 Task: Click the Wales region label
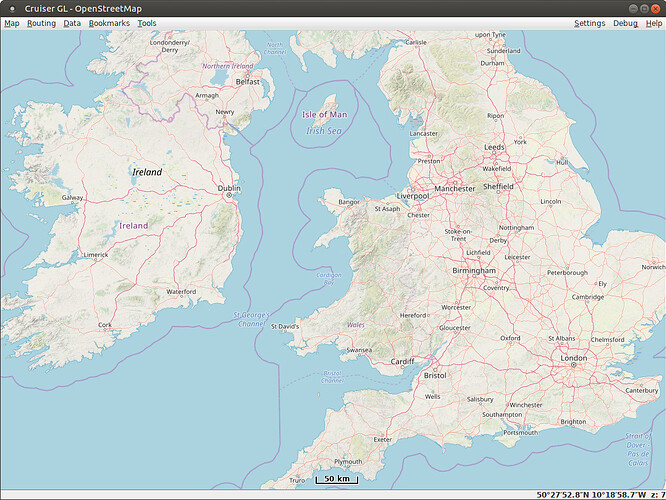click(x=356, y=325)
